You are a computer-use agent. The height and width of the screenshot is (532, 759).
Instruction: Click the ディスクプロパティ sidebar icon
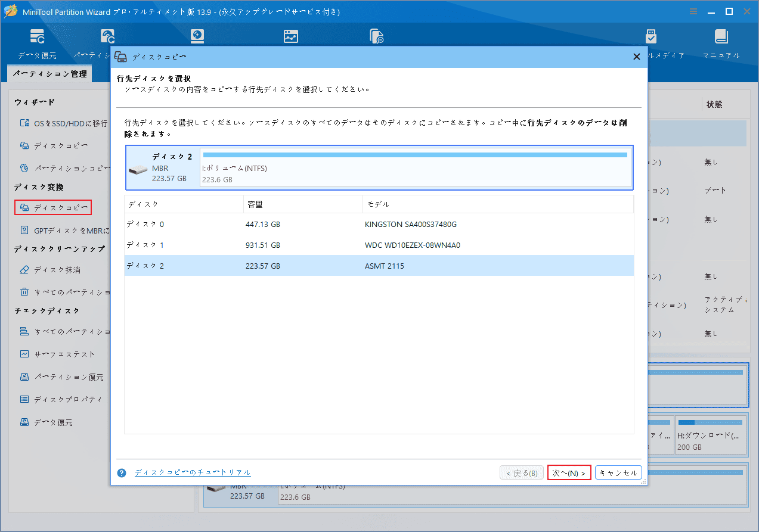click(24, 399)
